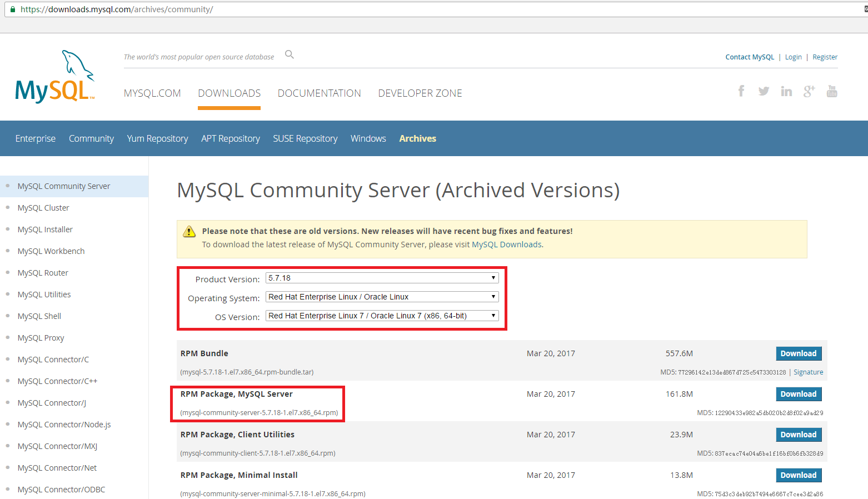Open MySQL Connector/C sidebar link

tap(53, 360)
